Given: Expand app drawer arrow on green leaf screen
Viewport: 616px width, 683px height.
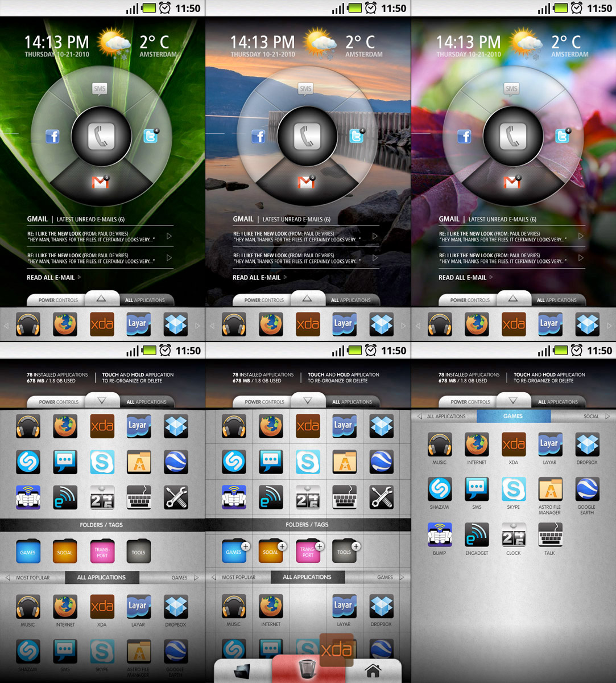Looking at the screenshot, I should (x=101, y=298).
